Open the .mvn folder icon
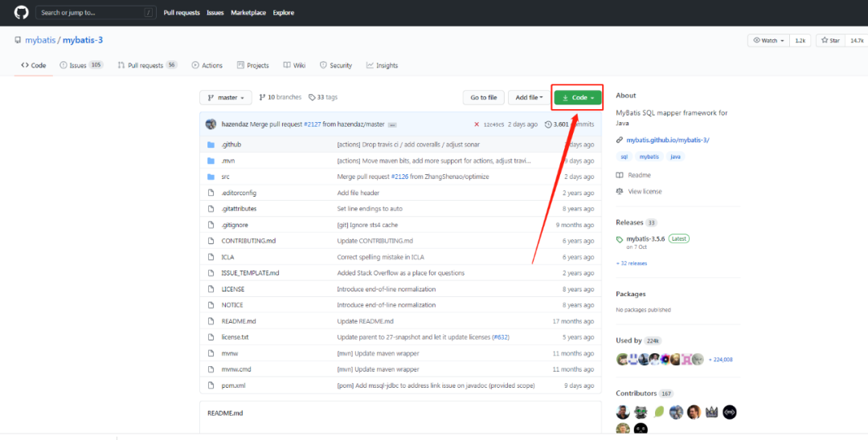Viewport: 868px width, 440px height. click(x=211, y=161)
